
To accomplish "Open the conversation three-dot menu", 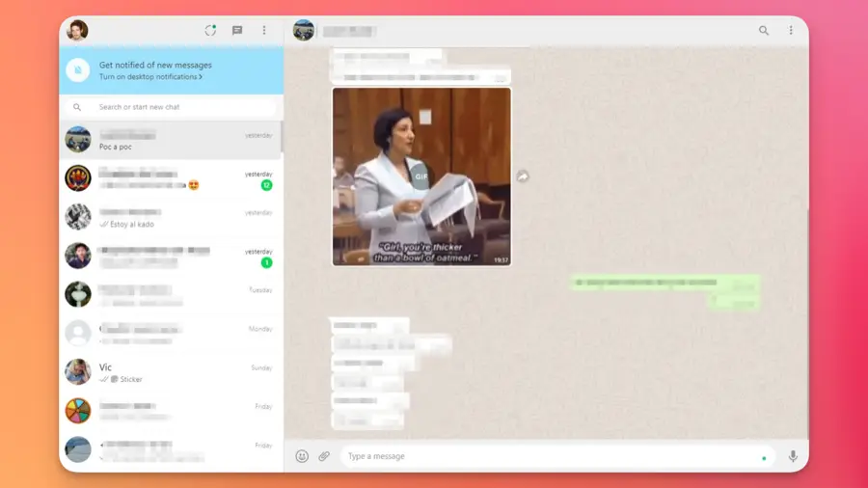I will [x=791, y=31].
